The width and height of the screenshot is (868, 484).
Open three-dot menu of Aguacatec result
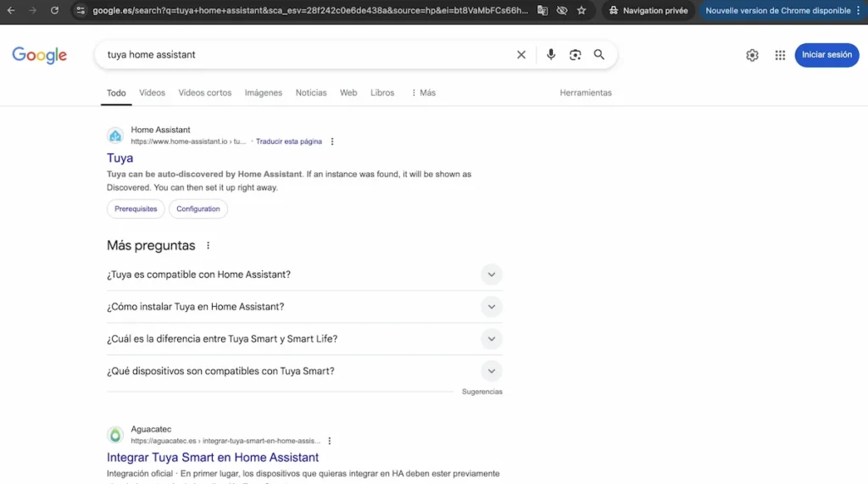(x=330, y=441)
